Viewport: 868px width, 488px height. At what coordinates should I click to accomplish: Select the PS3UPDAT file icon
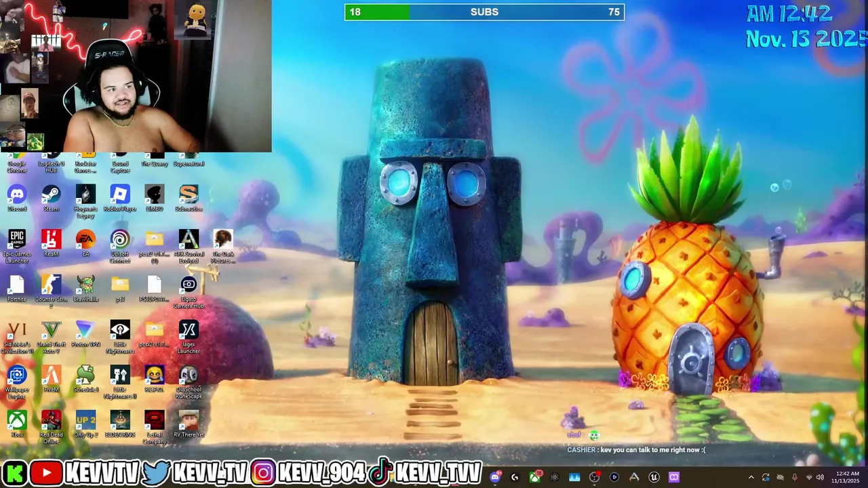click(154, 289)
